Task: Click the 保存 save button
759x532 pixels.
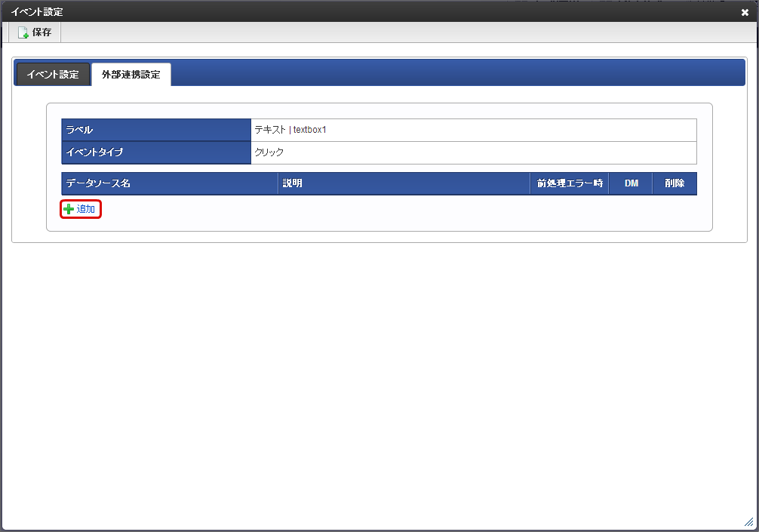Action: tap(35, 32)
